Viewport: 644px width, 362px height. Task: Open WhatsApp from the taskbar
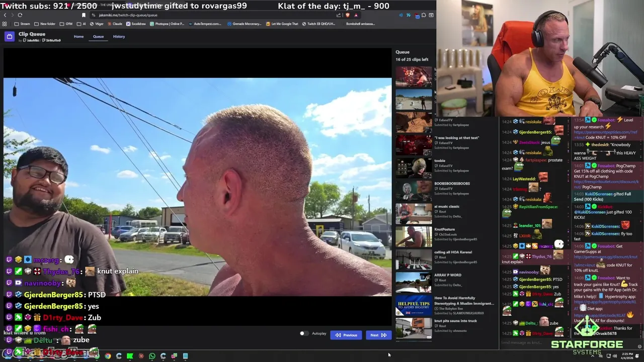[x=152, y=356]
